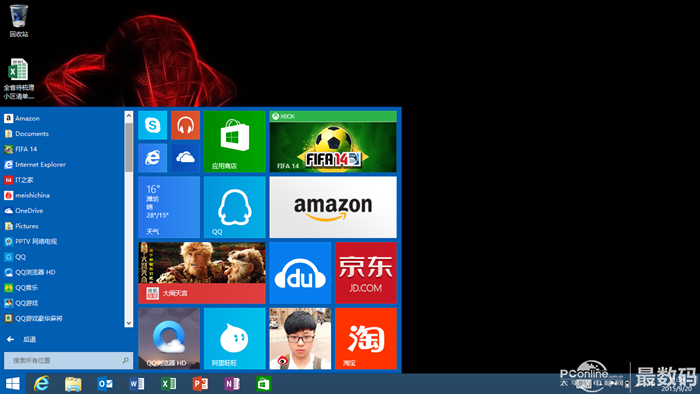Click the app list scroll-up arrow
Screen dimensions: 700x394
pyautogui.click(x=129, y=116)
